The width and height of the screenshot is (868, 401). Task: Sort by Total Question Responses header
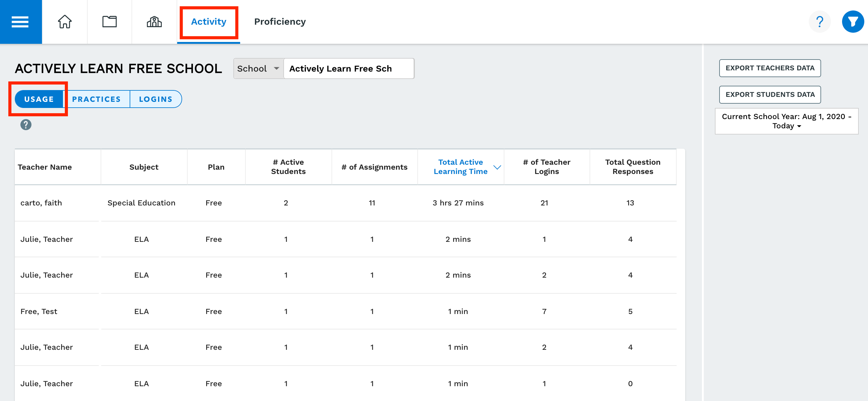(x=633, y=167)
